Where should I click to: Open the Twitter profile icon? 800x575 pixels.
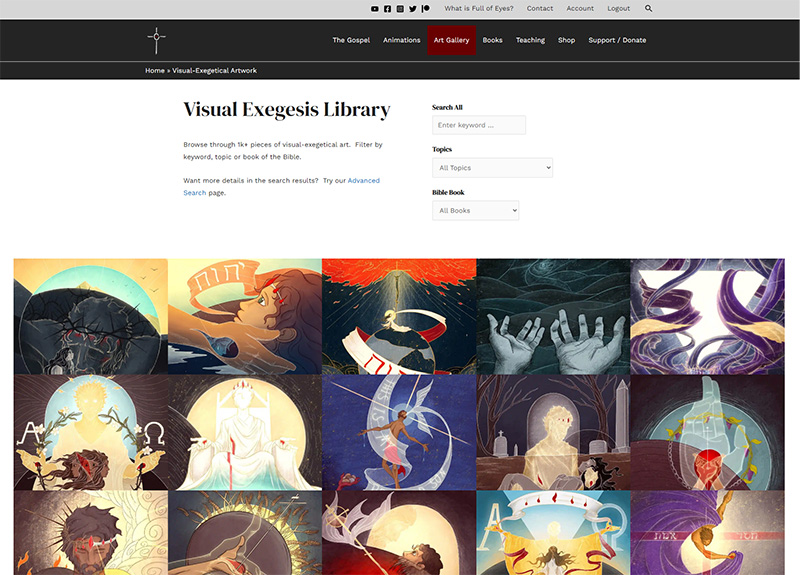413,9
